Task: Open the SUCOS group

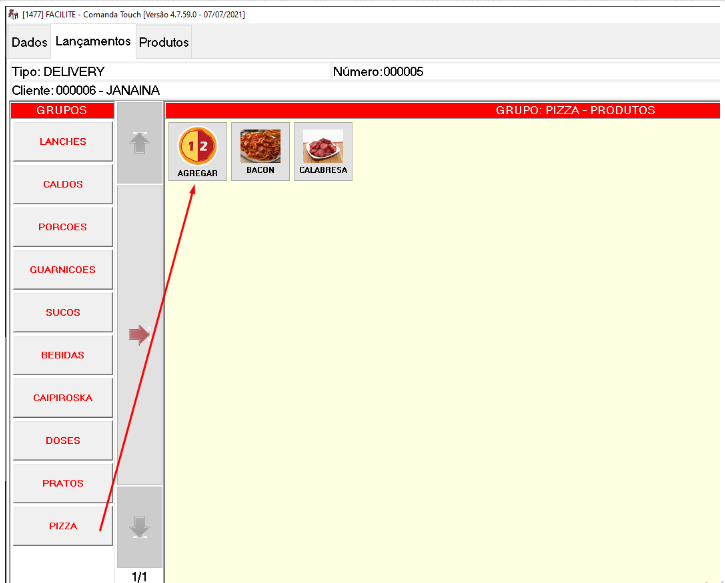Action: (63, 312)
